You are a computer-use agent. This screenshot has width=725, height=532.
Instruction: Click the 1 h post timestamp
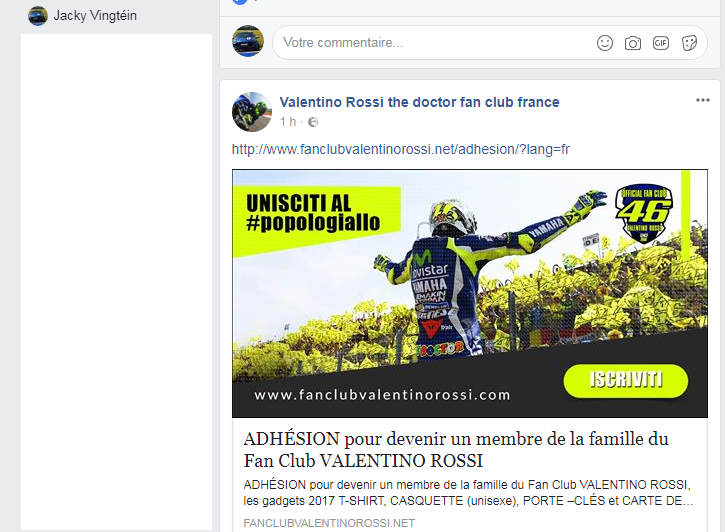point(288,122)
